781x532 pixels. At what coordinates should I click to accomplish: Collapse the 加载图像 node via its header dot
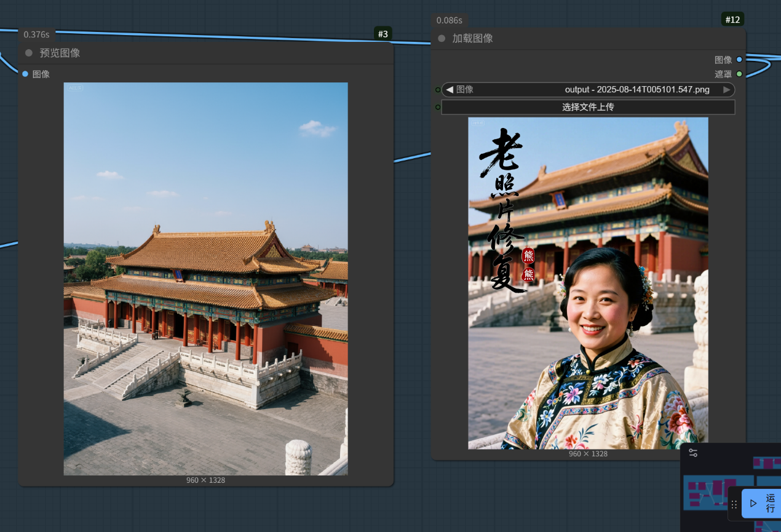(x=442, y=39)
